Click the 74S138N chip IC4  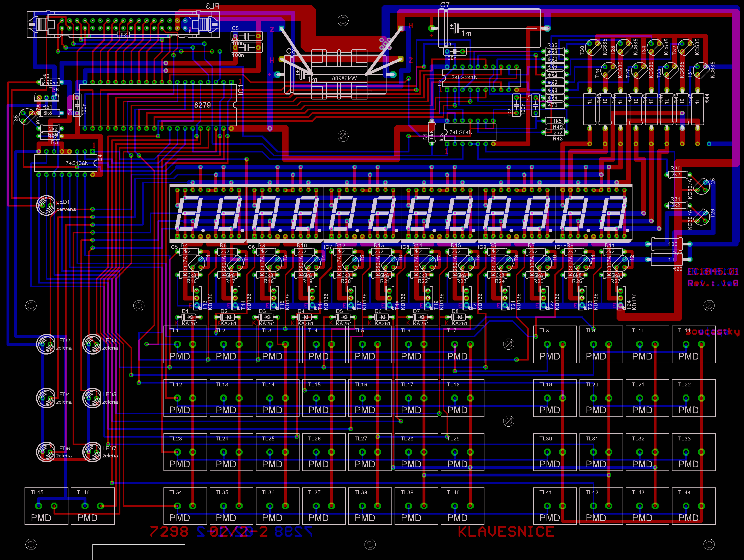tap(66, 163)
